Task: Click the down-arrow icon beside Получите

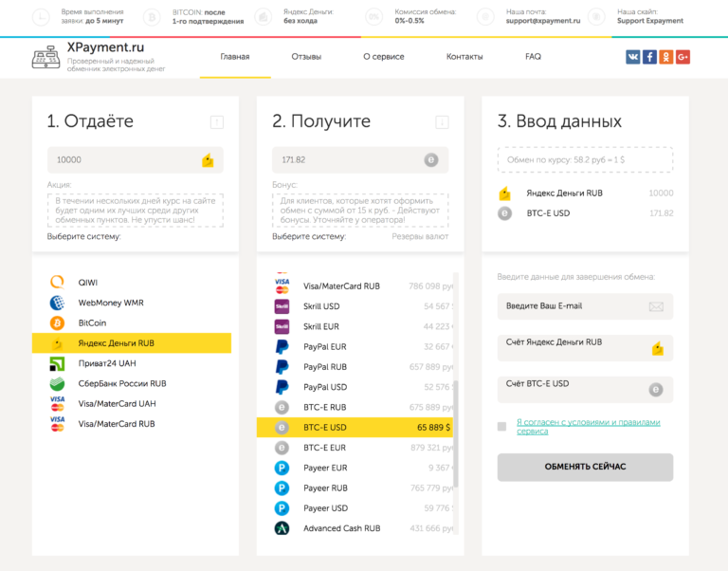Action: tap(442, 122)
